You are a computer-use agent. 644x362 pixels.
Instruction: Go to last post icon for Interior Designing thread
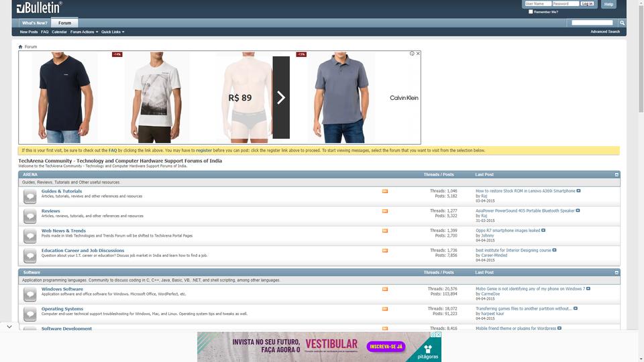[554, 250]
